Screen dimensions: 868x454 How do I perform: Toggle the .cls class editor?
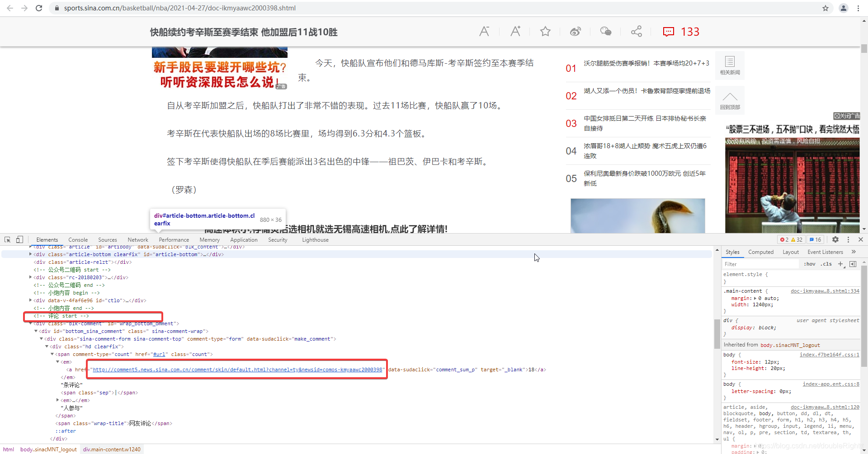[x=826, y=264]
